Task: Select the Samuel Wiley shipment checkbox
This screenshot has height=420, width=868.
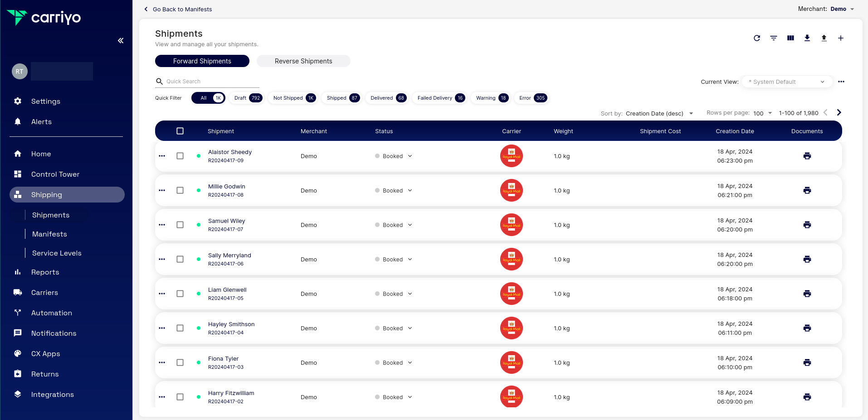Action: pos(180,225)
